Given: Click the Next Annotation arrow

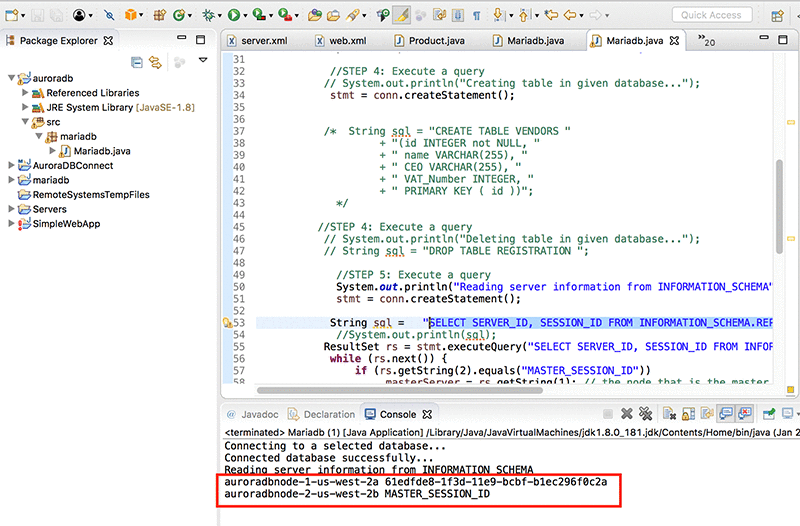Looking at the screenshot, I should [x=498, y=15].
